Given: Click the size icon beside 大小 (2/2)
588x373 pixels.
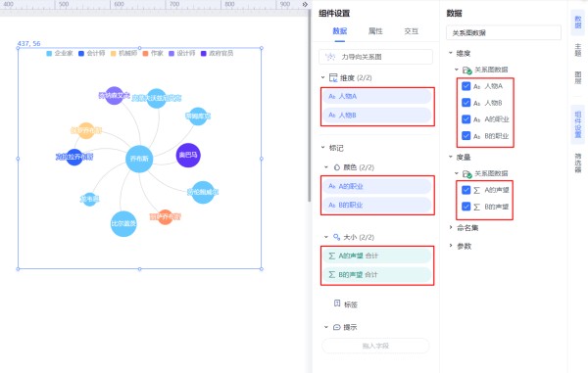Looking at the screenshot, I should click(x=337, y=237).
